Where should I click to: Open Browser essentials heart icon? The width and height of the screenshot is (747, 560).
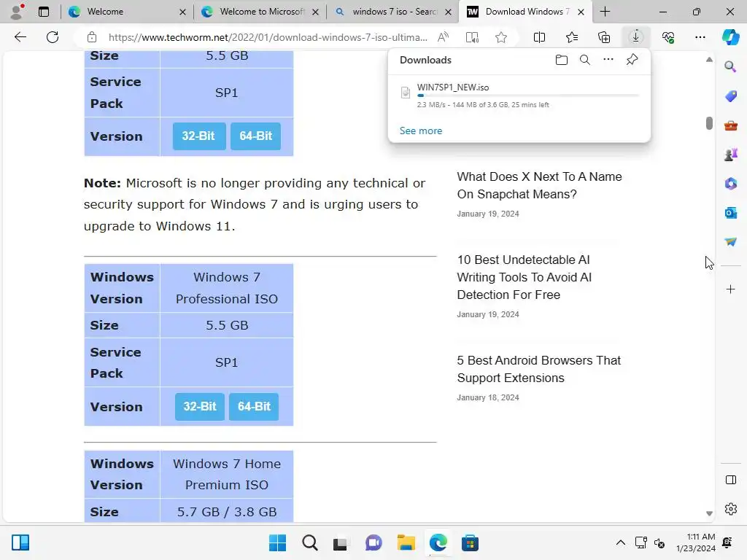[668, 37]
